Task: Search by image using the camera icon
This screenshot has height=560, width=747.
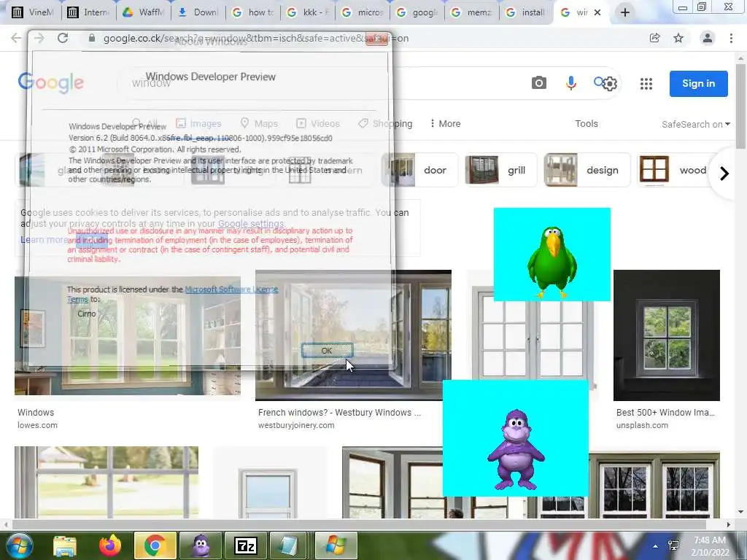Action: (x=539, y=83)
